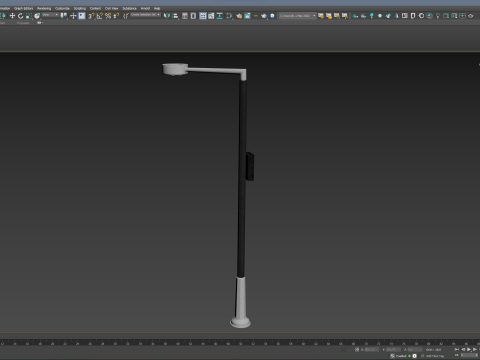This screenshot has height=360, width=480.
Task: Open the View reference coordinate dropdown
Action: [50, 15]
